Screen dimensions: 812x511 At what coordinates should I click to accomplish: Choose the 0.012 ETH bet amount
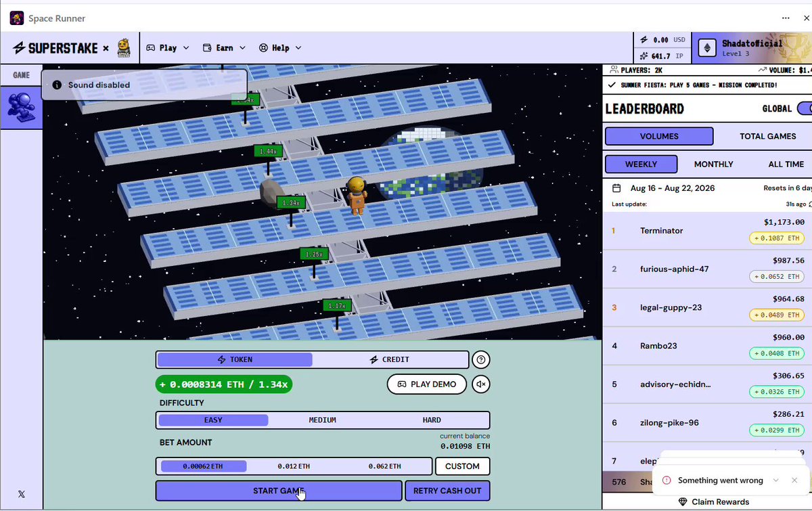click(294, 466)
